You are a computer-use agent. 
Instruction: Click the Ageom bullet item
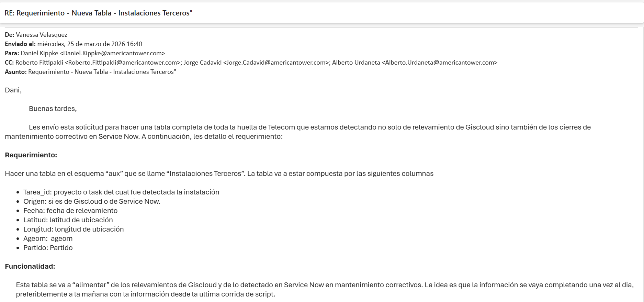(48, 238)
